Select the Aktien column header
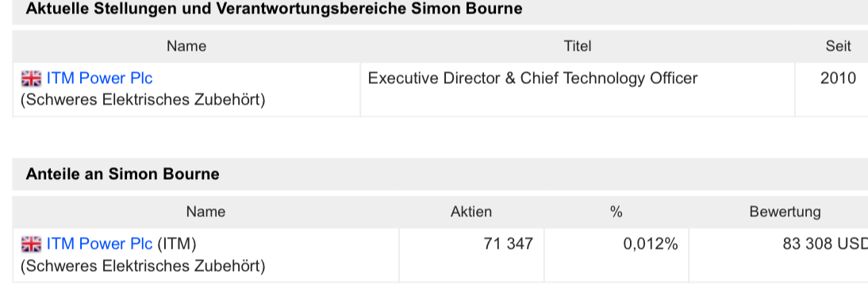Screen dimensions: 868x290 pos(471,212)
